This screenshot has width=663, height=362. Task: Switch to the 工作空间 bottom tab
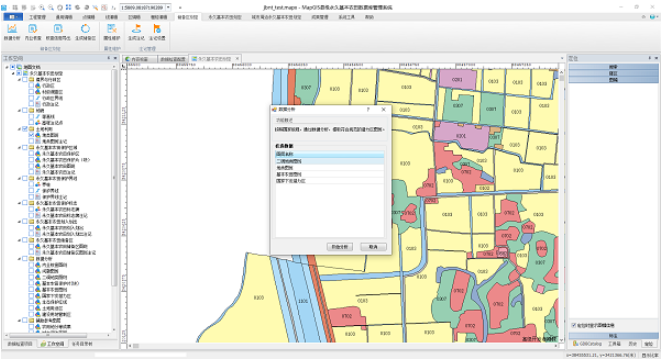(x=52, y=344)
